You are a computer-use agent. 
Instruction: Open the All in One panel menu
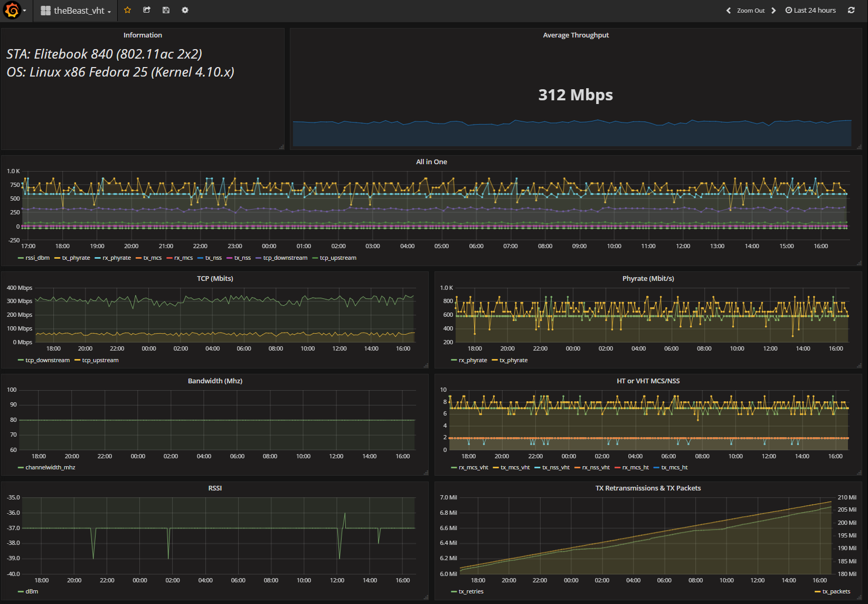(x=431, y=162)
